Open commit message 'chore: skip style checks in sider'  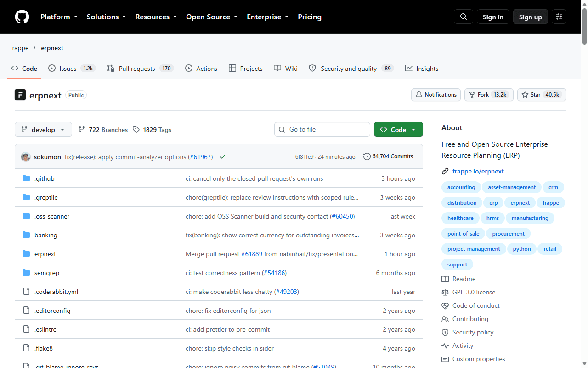point(230,348)
